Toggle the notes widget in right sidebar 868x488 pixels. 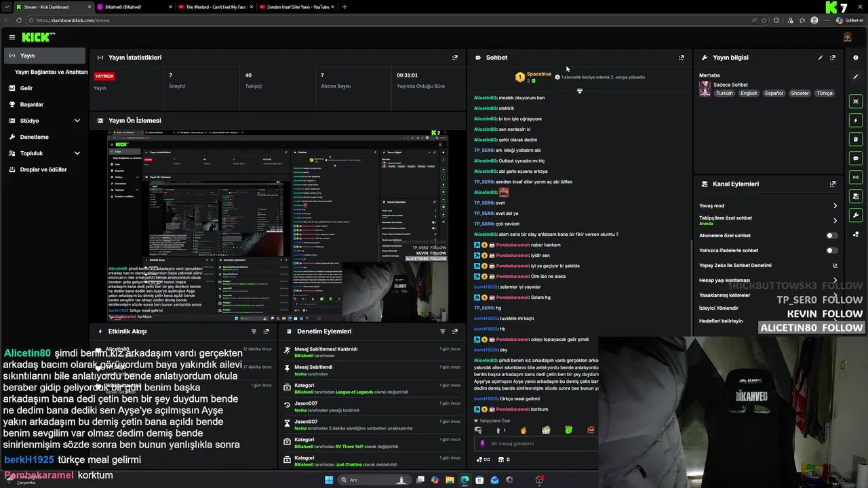pyautogui.click(x=856, y=139)
